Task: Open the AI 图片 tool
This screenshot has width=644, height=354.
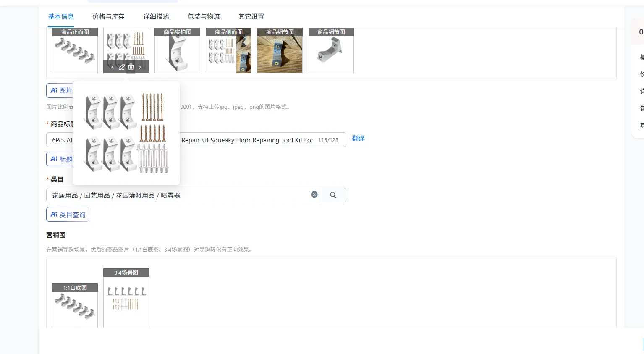Action: click(60, 90)
